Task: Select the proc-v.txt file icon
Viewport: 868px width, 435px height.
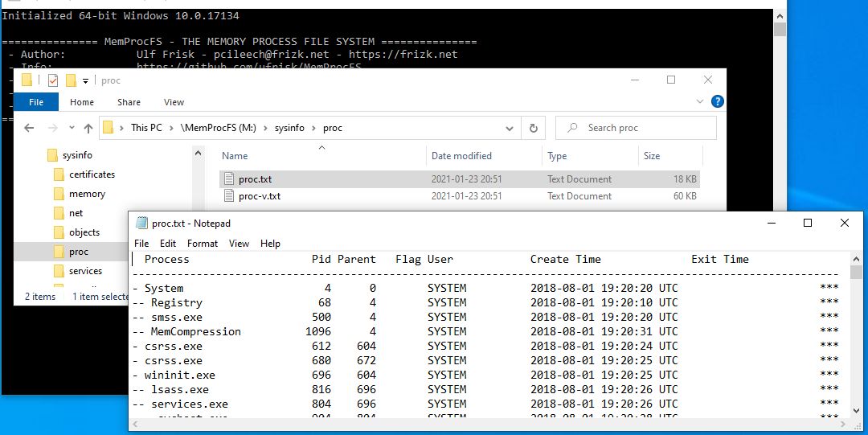Action: coord(229,195)
